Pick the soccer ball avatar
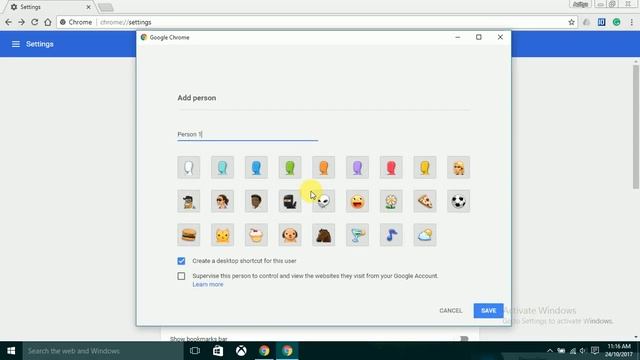The image size is (640, 360). (x=458, y=201)
